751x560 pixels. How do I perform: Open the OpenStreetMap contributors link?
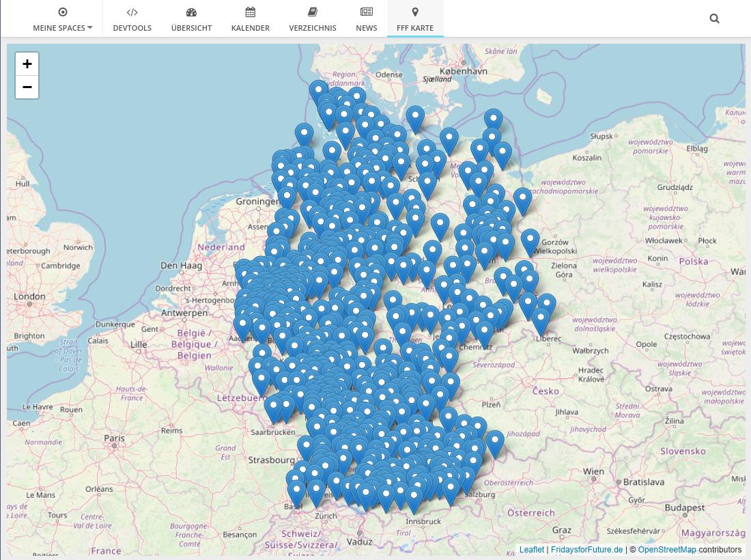coord(667,550)
